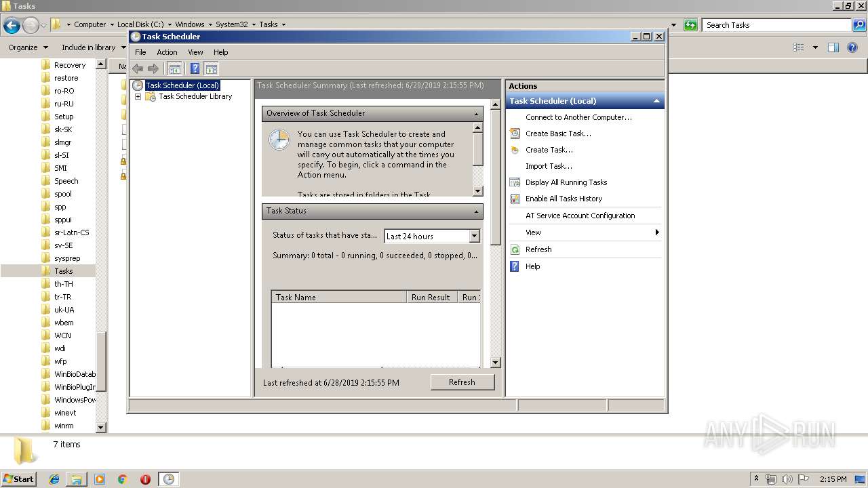Select the Recovery folder in Explorer tree

(70, 65)
